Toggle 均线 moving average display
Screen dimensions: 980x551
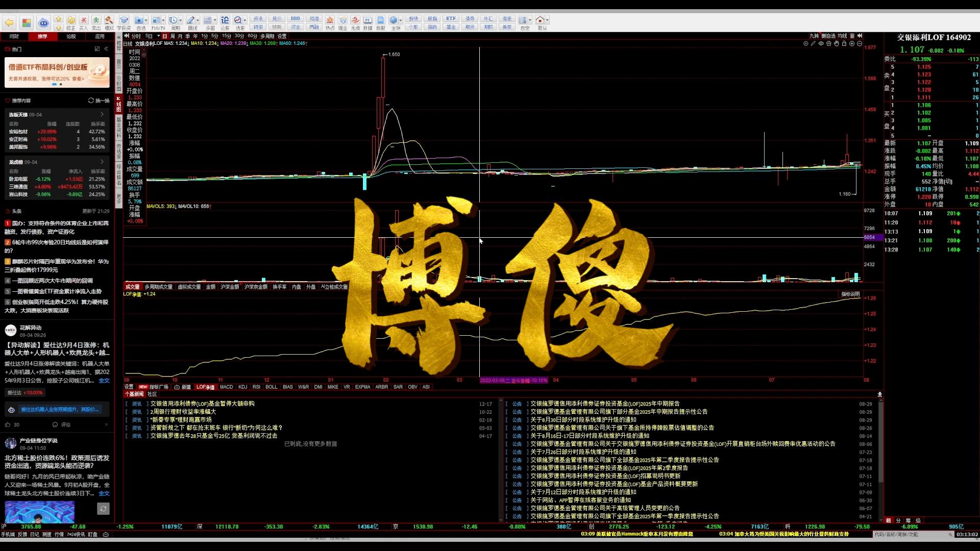(843, 36)
